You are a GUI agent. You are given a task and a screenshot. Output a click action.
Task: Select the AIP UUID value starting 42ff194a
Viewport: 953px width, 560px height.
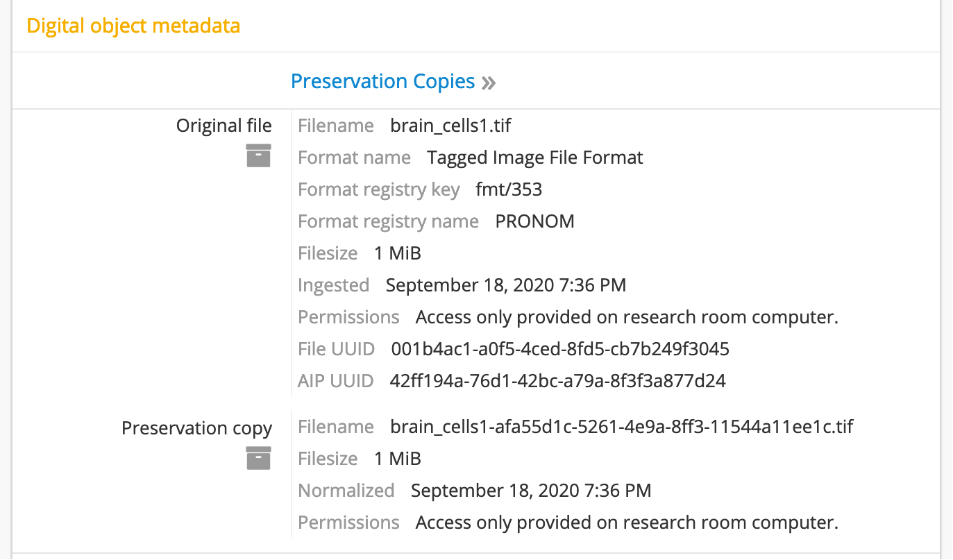coord(558,381)
